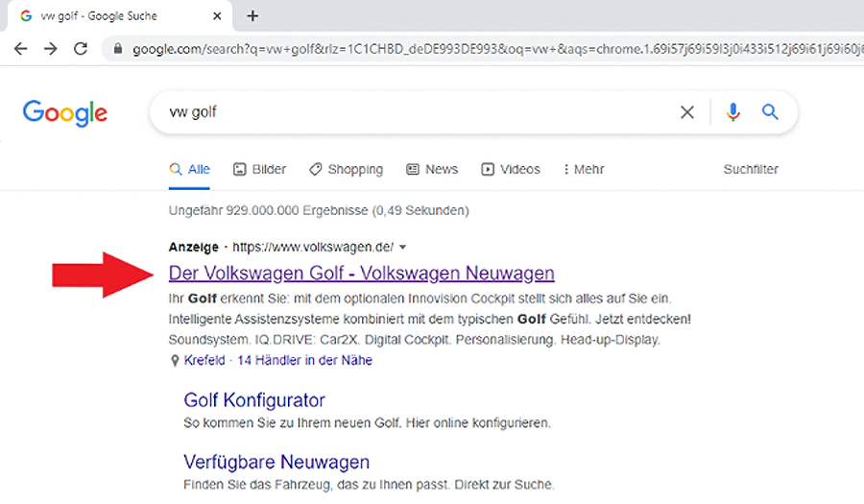Switch to the Shopping tab
The width and height of the screenshot is (864, 504).
coord(346,170)
